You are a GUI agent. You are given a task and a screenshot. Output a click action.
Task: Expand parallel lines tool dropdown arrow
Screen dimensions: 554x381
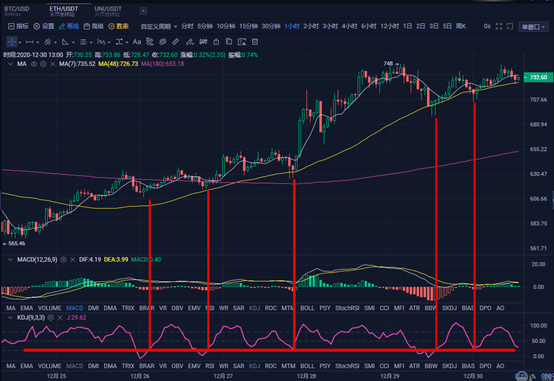[55, 42]
